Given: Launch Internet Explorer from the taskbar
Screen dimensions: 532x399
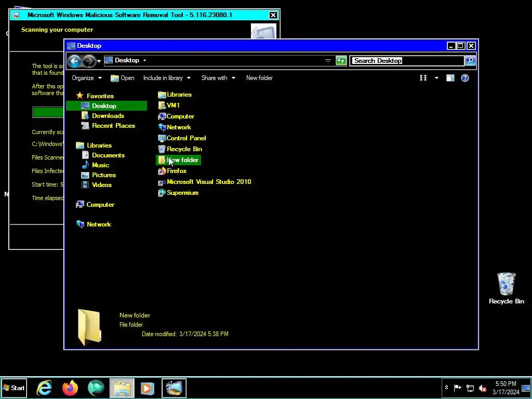Looking at the screenshot, I should 44,388.
